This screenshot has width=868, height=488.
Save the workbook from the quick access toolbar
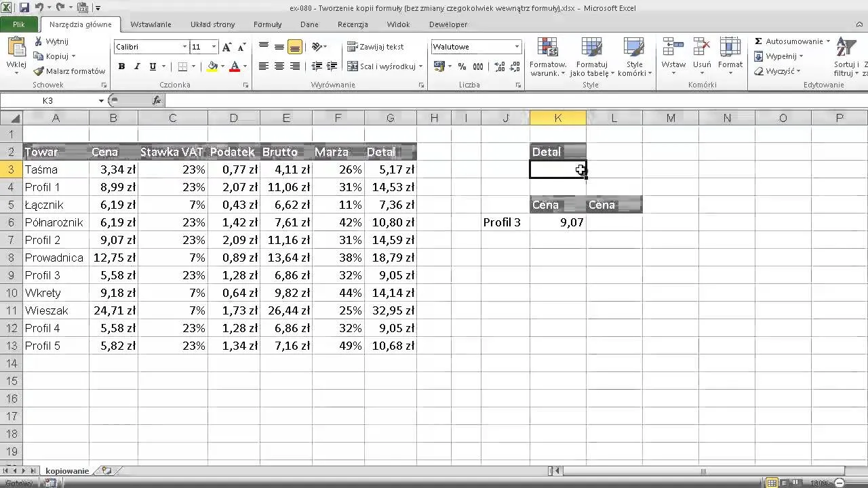click(x=24, y=8)
